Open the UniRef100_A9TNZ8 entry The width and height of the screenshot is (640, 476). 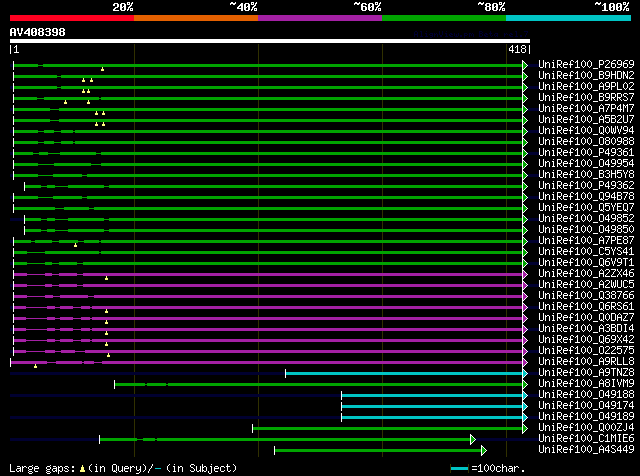pyautogui.click(x=586, y=373)
